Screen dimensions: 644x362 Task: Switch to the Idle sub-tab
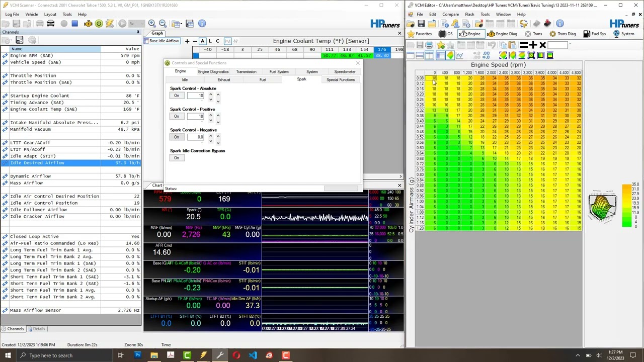point(185,79)
